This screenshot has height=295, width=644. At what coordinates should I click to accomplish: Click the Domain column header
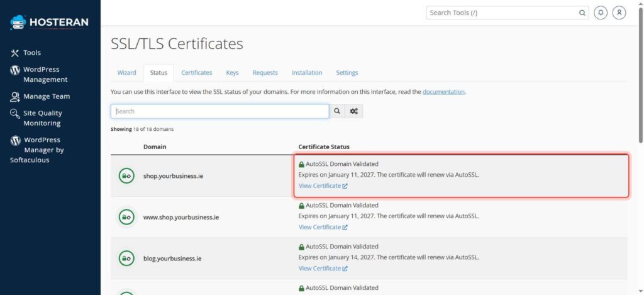coord(155,147)
